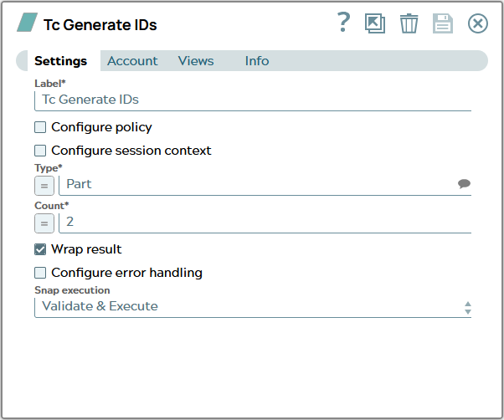The width and height of the screenshot is (504, 420).
Task: Close the Tc Generate IDs dialog
Action: point(478,23)
